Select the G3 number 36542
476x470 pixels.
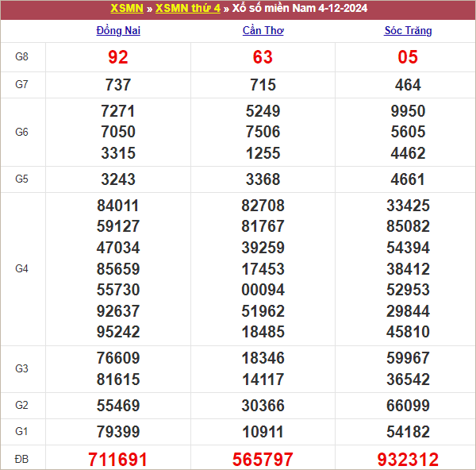(408, 379)
